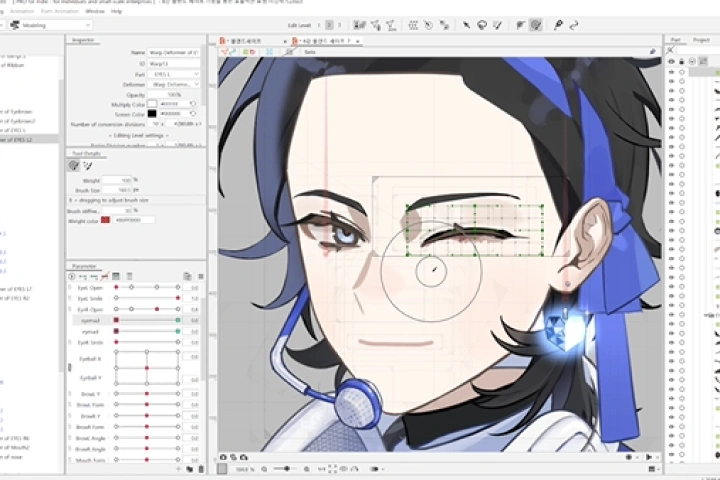Image resolution: width=720 pixels, height=480 pixels.
Task: Click the Weight input field in Tool Details
Action: pyautogui.click(x=117, y=180)
